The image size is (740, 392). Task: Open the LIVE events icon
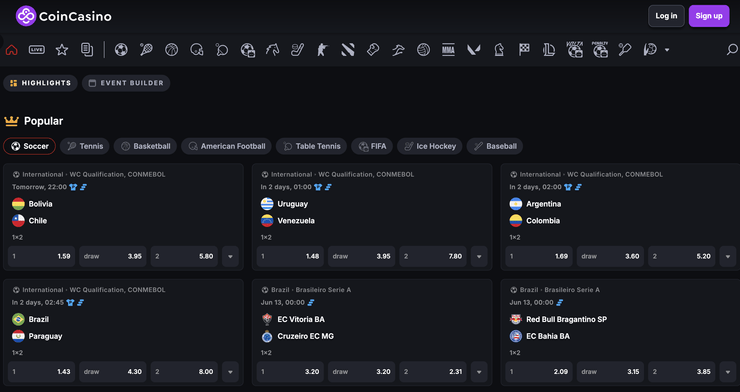point(37,50)
